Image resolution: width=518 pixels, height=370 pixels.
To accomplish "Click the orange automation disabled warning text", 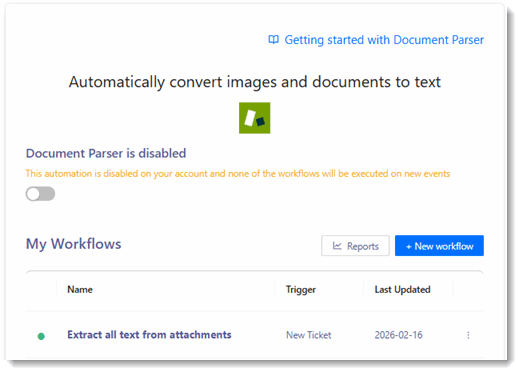I will tap(238, 174).
